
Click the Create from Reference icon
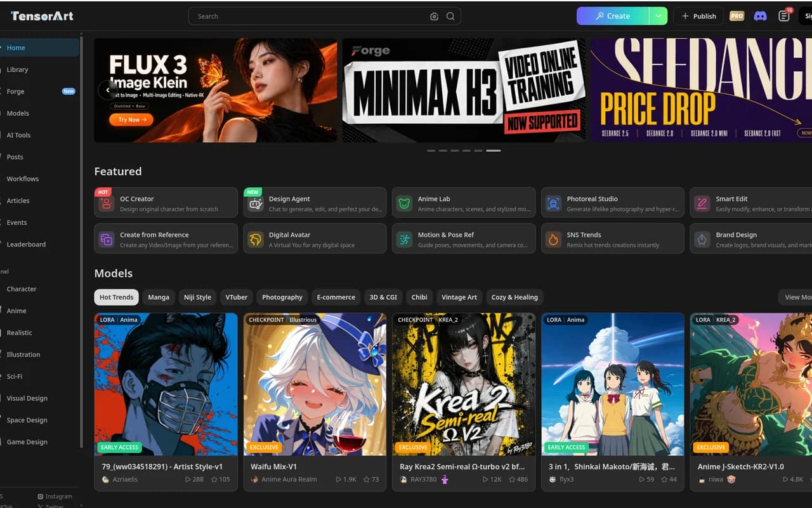tap(106, 239)
